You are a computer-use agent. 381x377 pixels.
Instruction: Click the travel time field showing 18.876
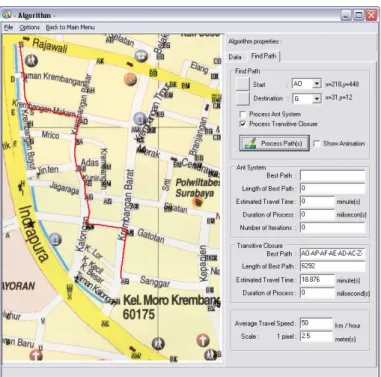(x=317, y=280)
